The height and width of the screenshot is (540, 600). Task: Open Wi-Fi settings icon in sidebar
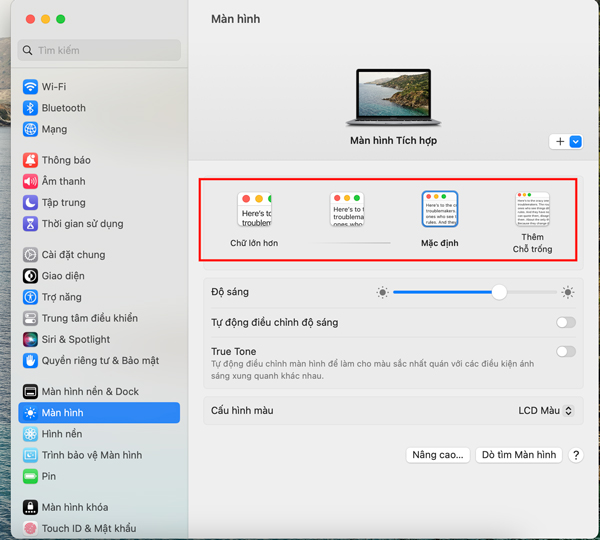click(30, 86)
